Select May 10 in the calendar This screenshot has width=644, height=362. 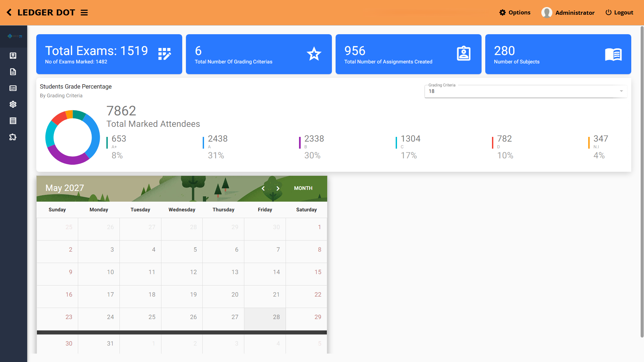[x=99, y=274]
